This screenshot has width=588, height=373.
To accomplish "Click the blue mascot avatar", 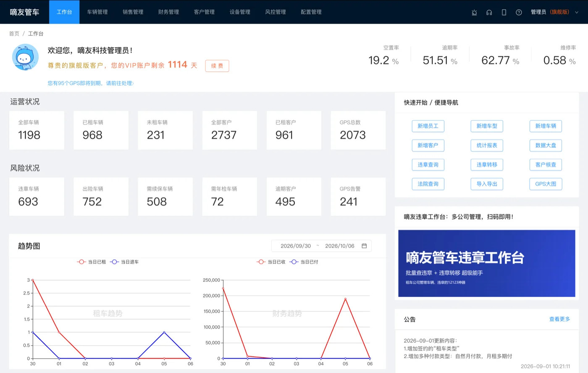I will [25, 57].
